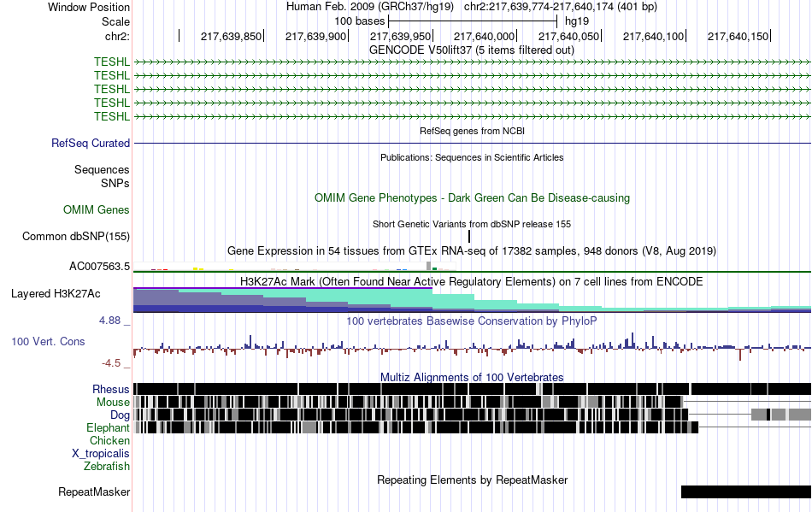Screen dimensions: 812x512
Task: Click the dbSNP variant tick mark
Action: pos(469,237)
